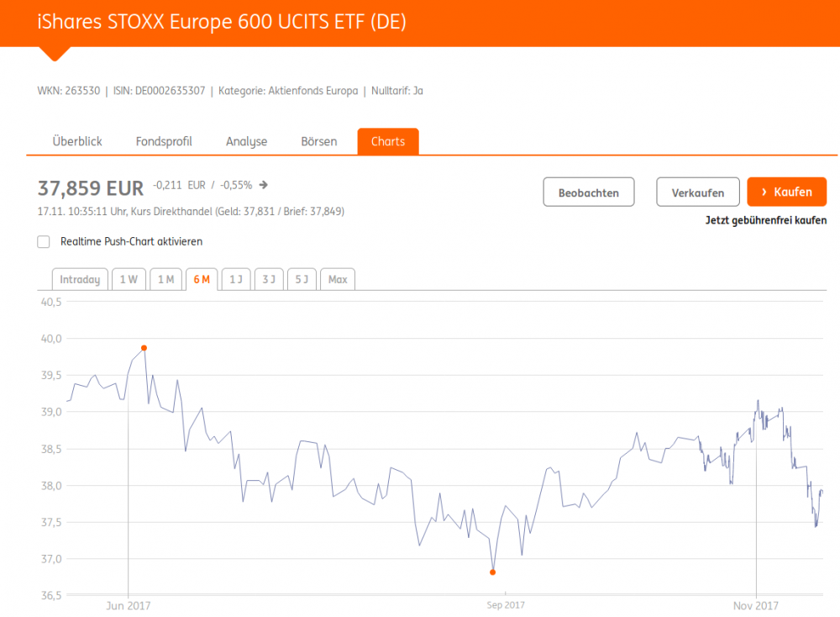Click the Nov 2017 axis label
Screen dimensions: 840x617
pyautogui.click(x=756, y=606)
